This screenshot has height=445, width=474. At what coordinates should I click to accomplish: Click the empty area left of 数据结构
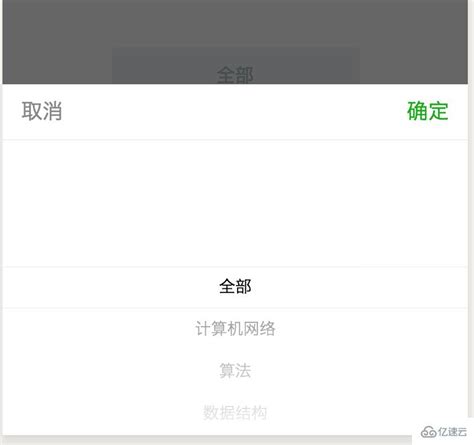[103, 413]
